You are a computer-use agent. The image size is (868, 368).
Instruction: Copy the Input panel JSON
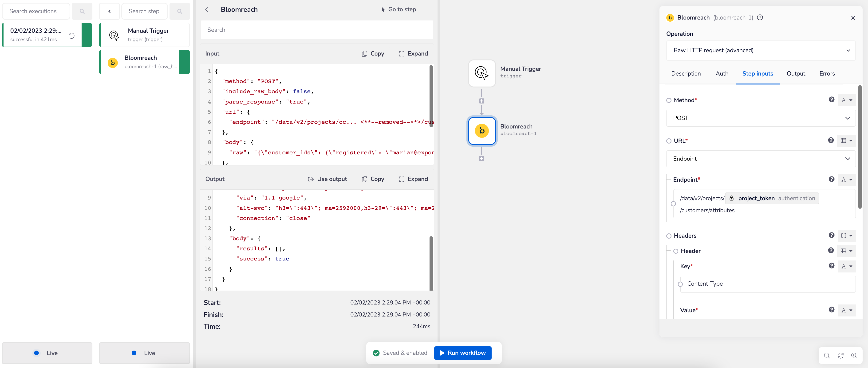(373, 53)
